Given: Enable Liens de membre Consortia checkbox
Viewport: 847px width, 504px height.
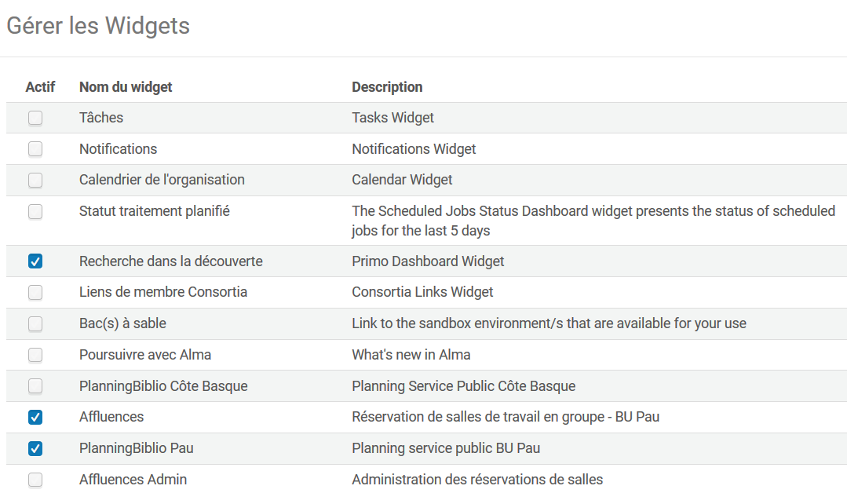Looking at the screenshot, I should pyautogui.click(x=35, y=293).
